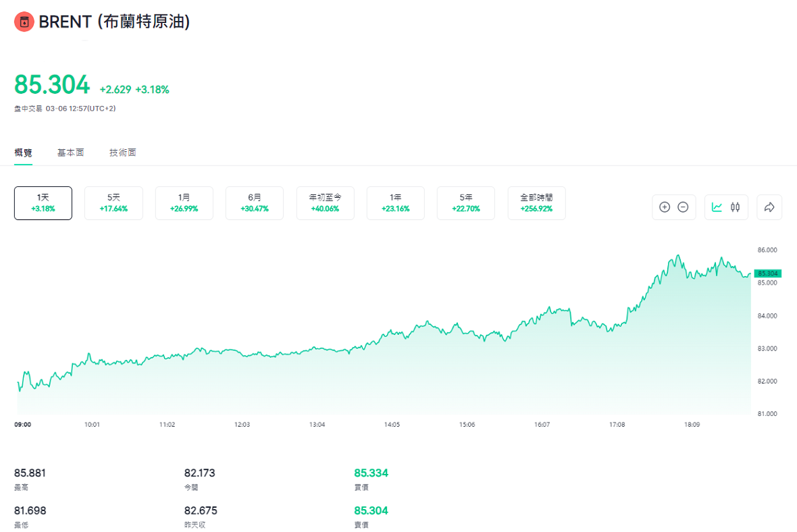Zoom in on the price chart
The width and height of the screenshot is (797, 532).
pos(664,207)
